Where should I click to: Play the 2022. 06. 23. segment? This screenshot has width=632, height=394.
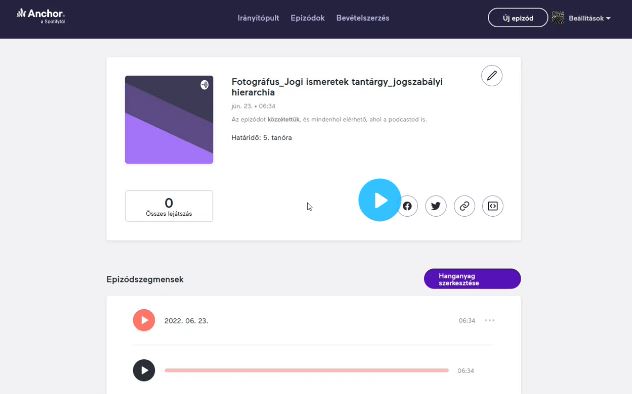144,320
